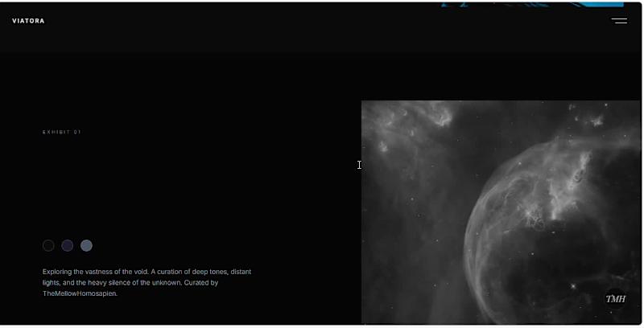Select the gray-blue color swatch
This screenshot has height=328, width=644.
tap(86, 245)
